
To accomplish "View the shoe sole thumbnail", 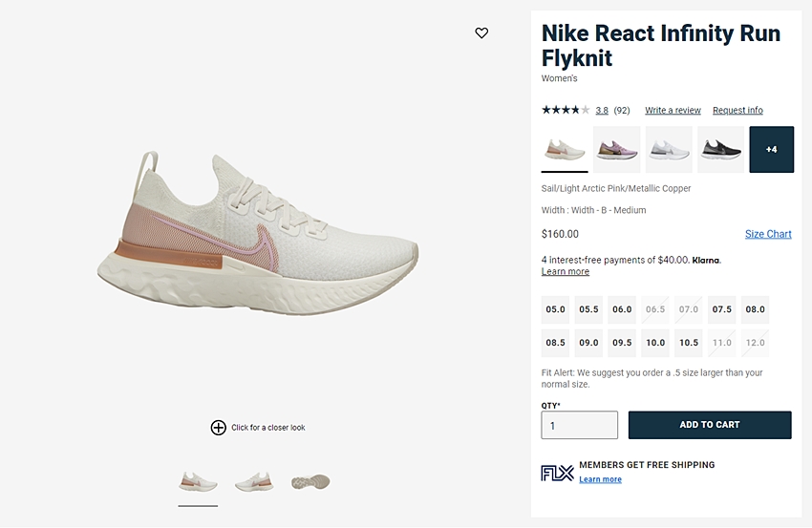I will point(310,482).
